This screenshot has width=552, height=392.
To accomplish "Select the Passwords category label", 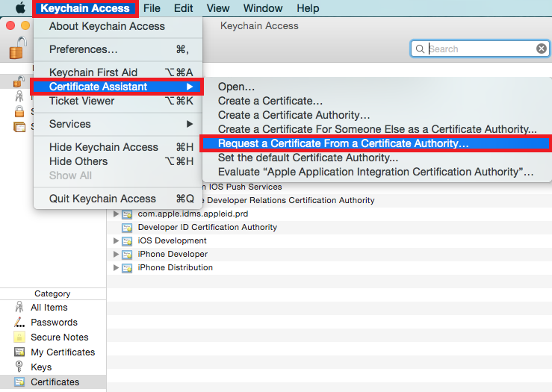I will [x=55, y=323].
